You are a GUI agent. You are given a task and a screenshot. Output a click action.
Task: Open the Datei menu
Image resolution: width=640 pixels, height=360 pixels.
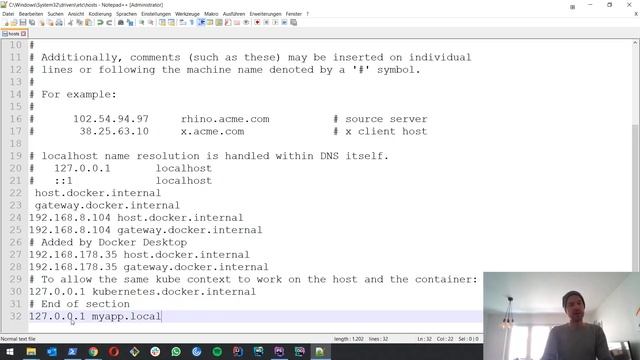[x=8, y=14]
